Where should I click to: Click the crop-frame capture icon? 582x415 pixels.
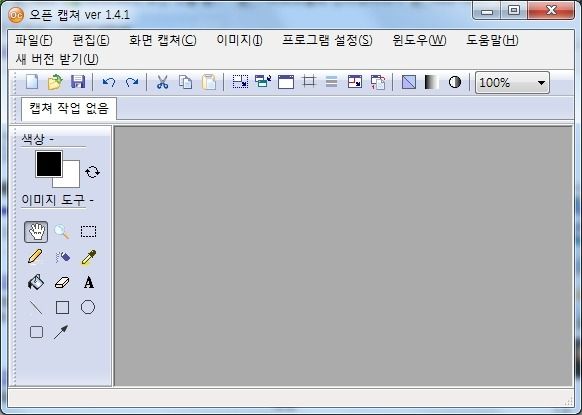pos(309,81)
